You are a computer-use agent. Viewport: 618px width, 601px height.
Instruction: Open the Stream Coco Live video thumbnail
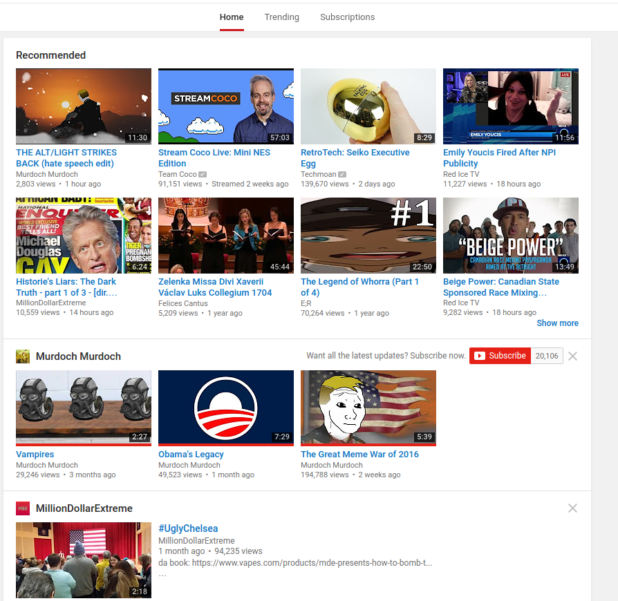(226, 106)
